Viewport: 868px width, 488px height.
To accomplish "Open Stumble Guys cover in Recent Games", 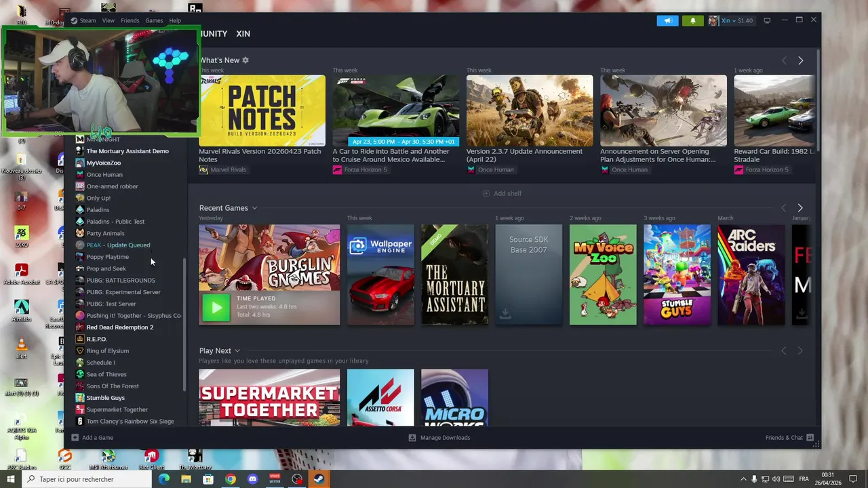I will click(x=677, y=274).
